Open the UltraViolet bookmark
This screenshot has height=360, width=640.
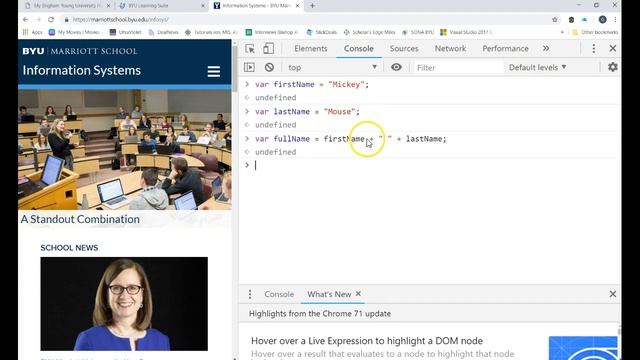126,32
